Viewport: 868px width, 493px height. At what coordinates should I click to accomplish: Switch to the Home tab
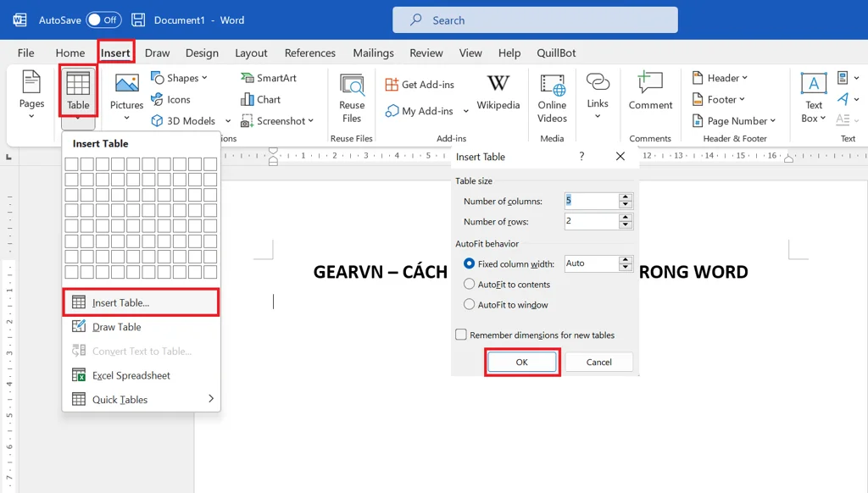[x=70, y=53]
